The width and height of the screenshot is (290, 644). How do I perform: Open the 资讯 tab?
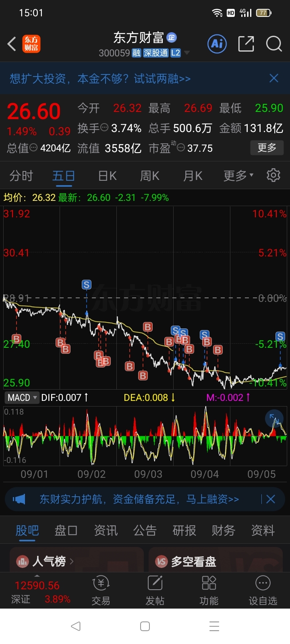point(106,530)
